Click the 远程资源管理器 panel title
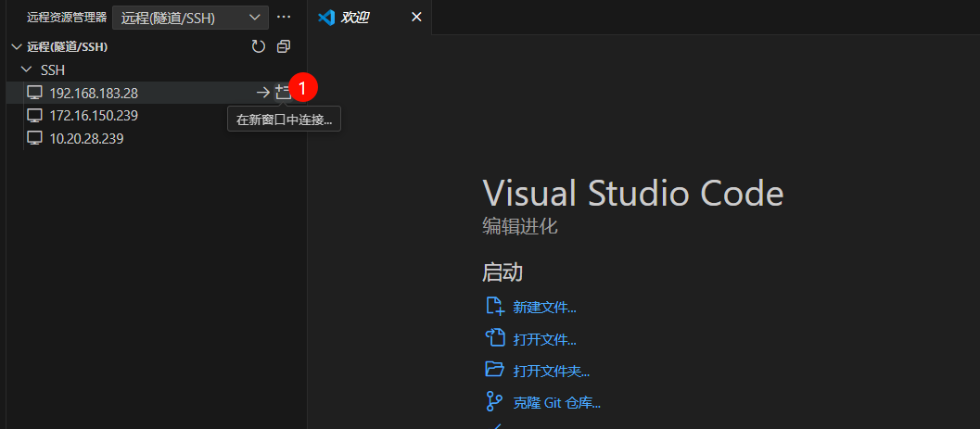 [x=67, y=18]
